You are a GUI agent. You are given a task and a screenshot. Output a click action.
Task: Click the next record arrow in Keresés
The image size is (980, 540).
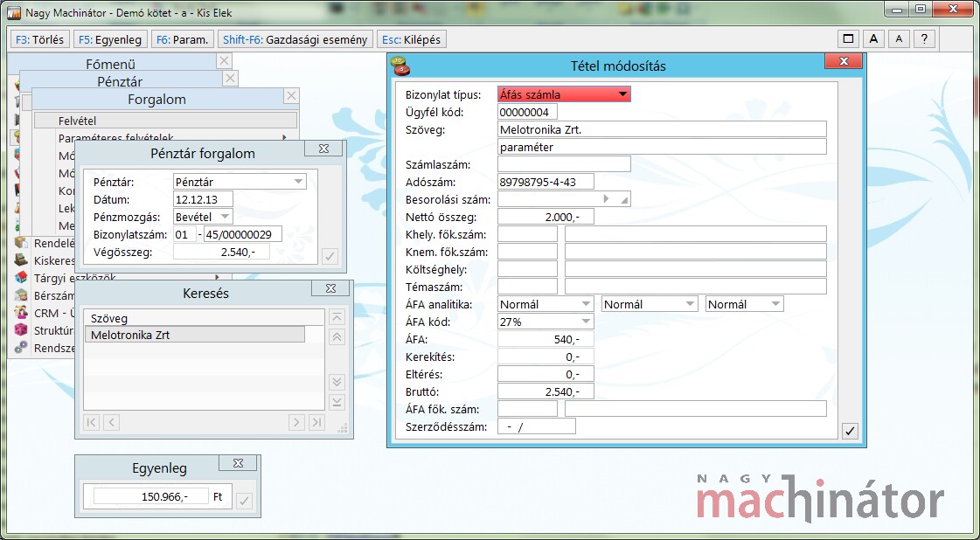coord(297,423)
